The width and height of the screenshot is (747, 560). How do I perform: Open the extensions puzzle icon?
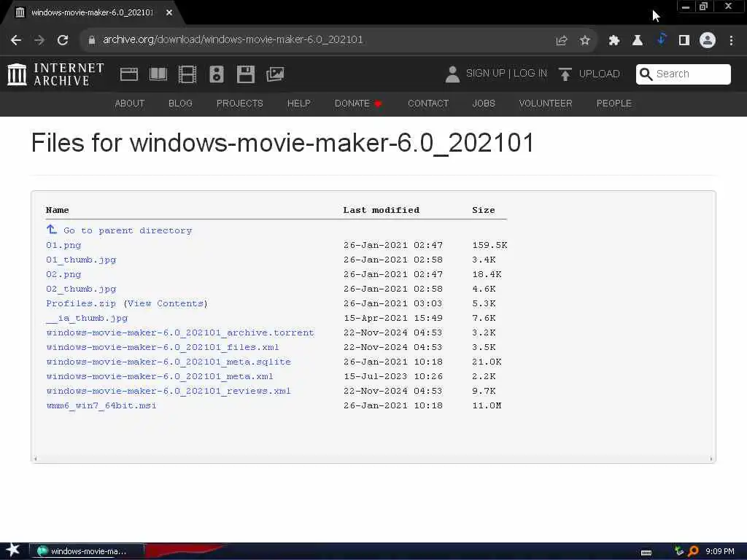pyautogui.click(x=614, y=41)
